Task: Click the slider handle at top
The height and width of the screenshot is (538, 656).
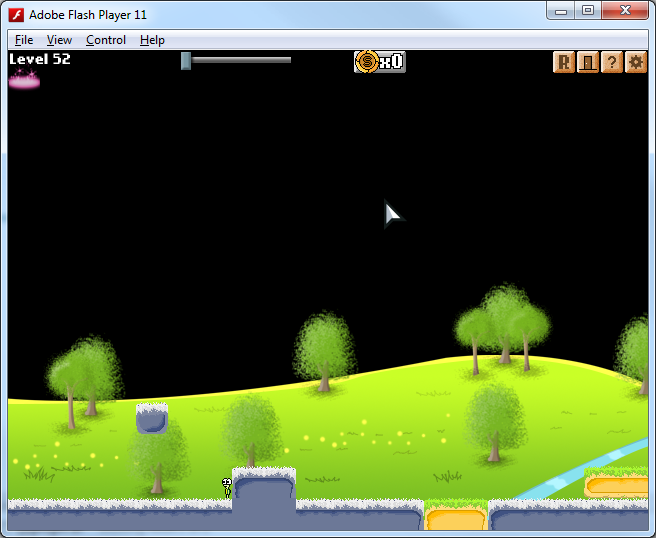Action: [186, 61]
